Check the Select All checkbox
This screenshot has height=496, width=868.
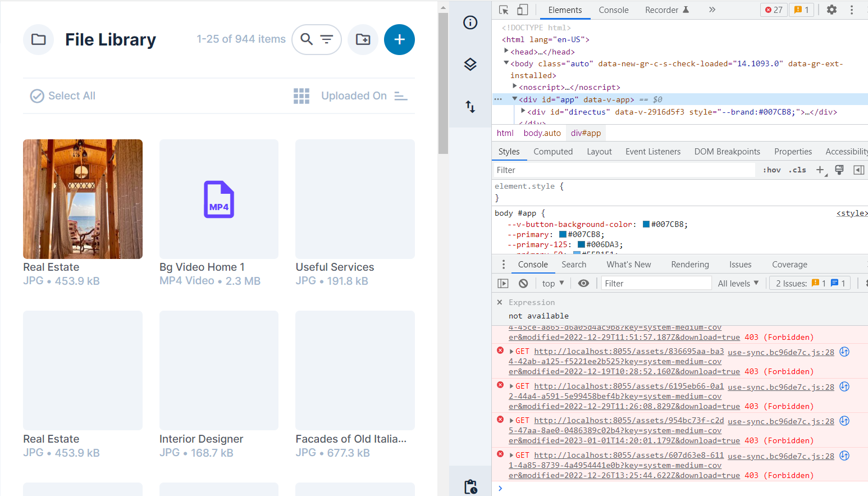click(x=37, y=95)
